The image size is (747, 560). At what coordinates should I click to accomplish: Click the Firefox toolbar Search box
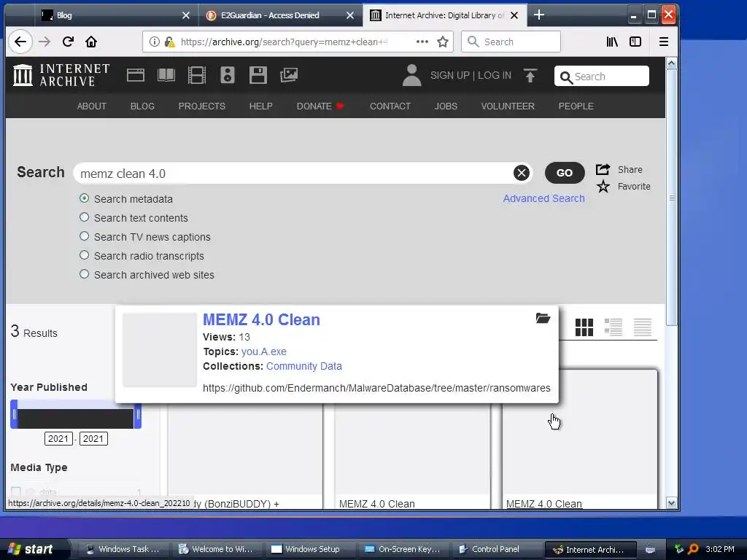click(511, 42)
